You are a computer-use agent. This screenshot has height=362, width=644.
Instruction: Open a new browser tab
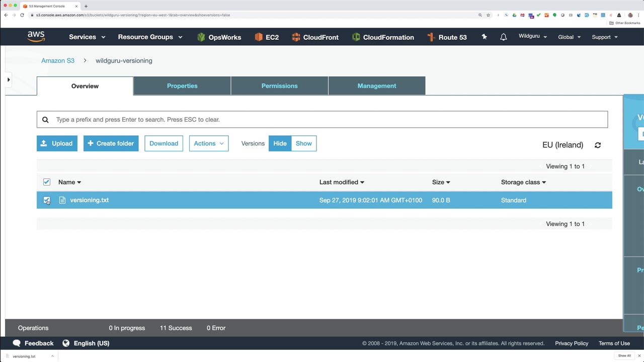click(86, 6)
